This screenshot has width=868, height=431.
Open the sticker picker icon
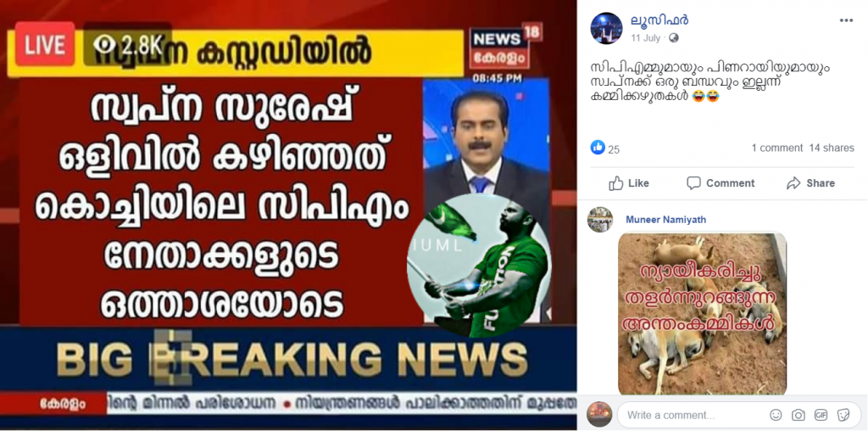coord(843,415)
